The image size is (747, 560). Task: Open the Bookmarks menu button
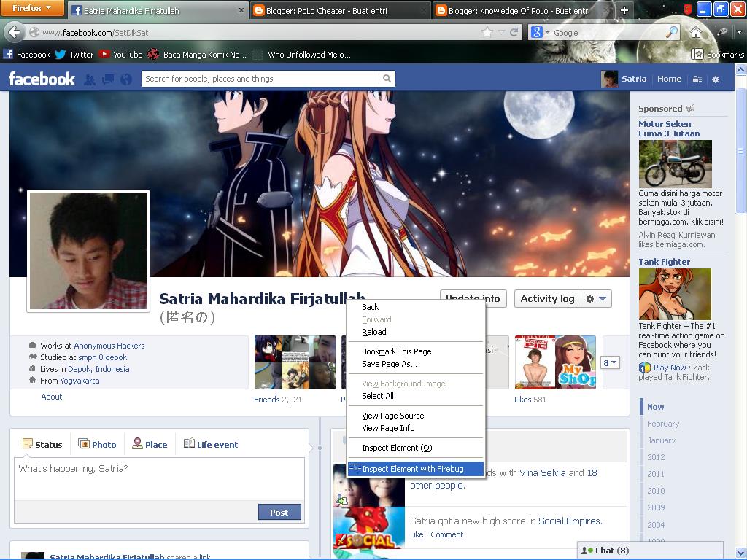(718, 54)
